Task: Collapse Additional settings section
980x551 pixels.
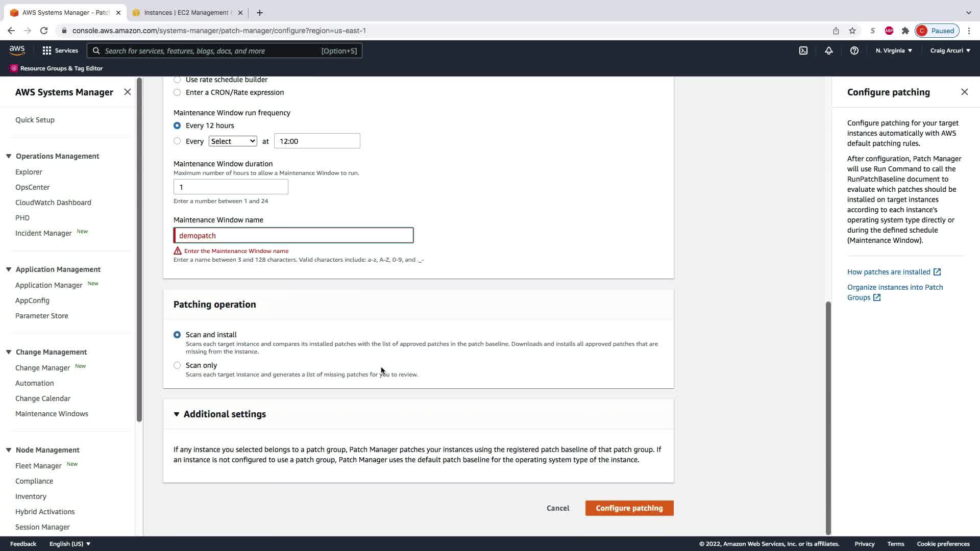Action: [x=177, y=414]
